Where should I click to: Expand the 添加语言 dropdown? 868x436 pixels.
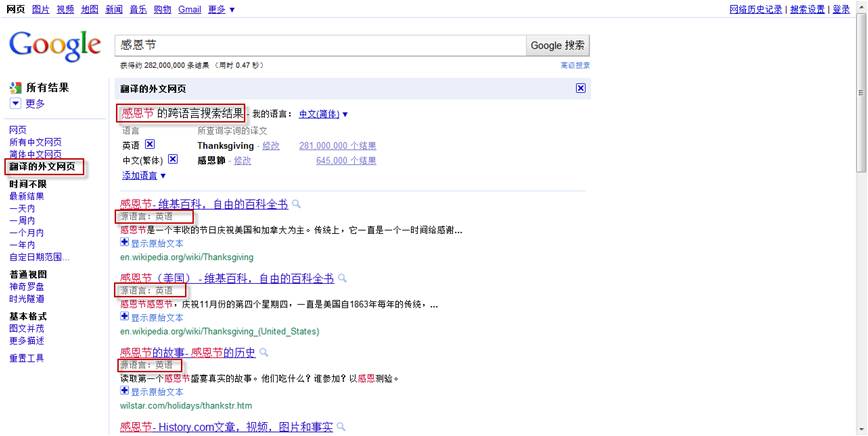pos(144,175)
